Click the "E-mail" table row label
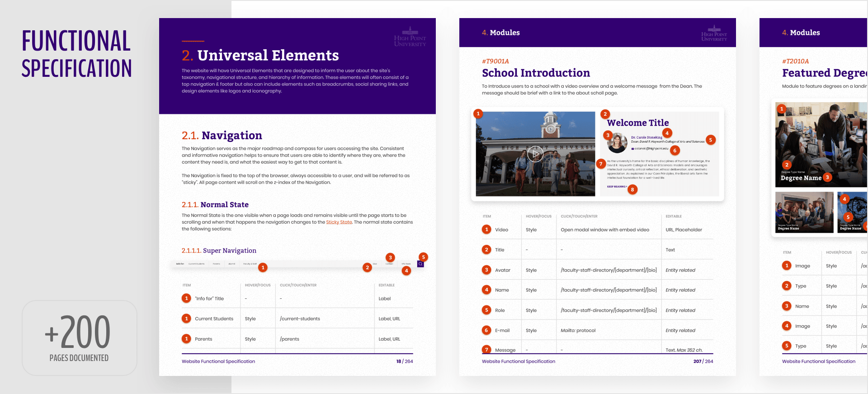Viewport: 868px width, 394px height. (502, 331)
